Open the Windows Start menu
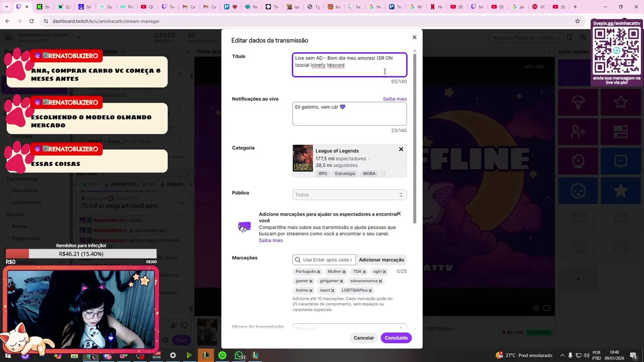 point(8,355)
